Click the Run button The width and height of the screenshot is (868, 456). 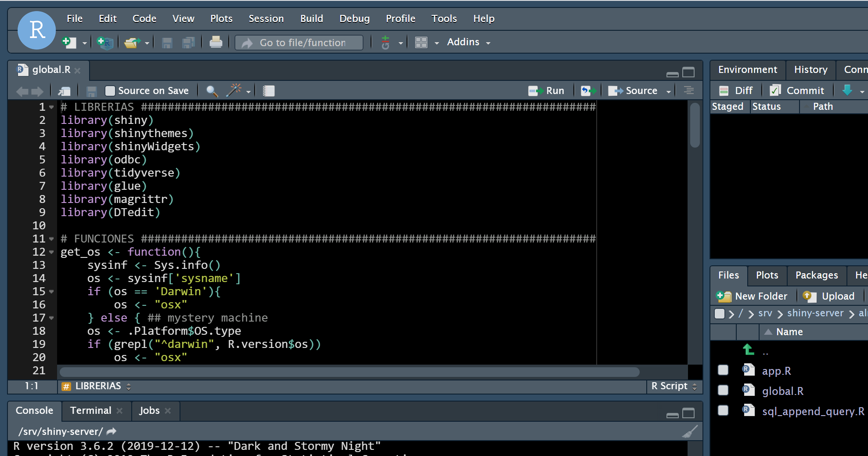546,91
